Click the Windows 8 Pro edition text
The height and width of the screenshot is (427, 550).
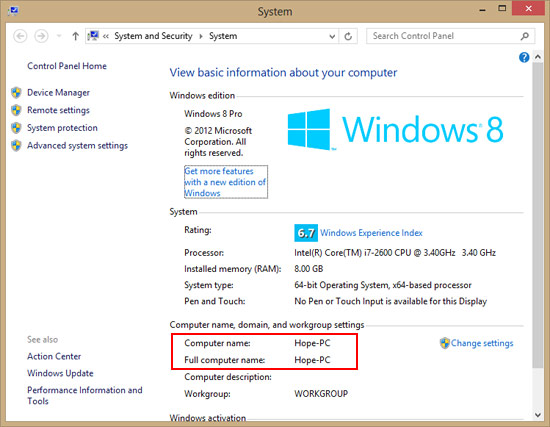(x=213, y=114)
